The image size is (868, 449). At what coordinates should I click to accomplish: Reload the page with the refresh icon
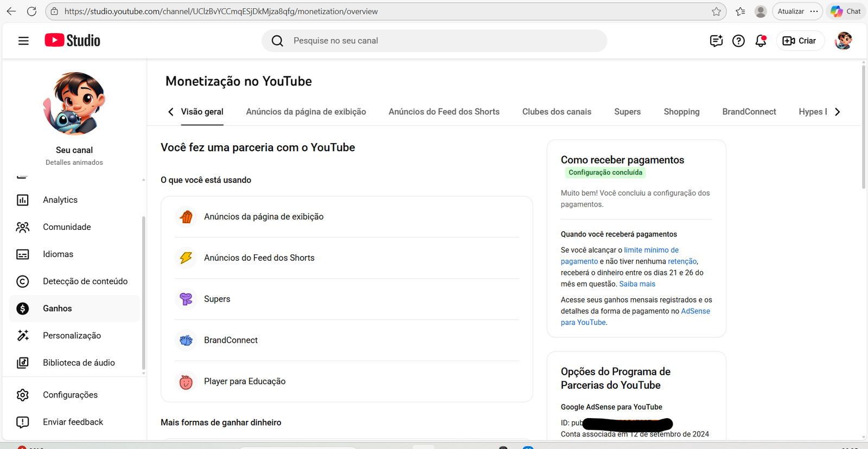(32, 11)
